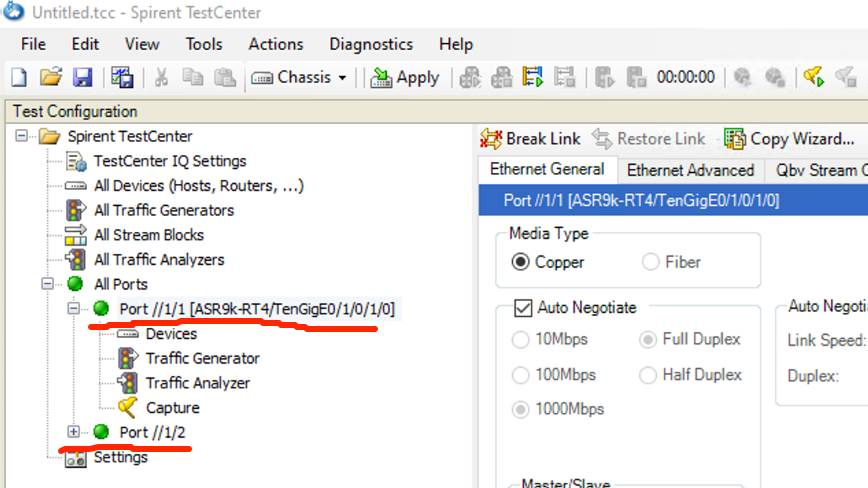868x488 pixels.
Task: Switch to the Ethernet General tab
Action: [547, 169]
